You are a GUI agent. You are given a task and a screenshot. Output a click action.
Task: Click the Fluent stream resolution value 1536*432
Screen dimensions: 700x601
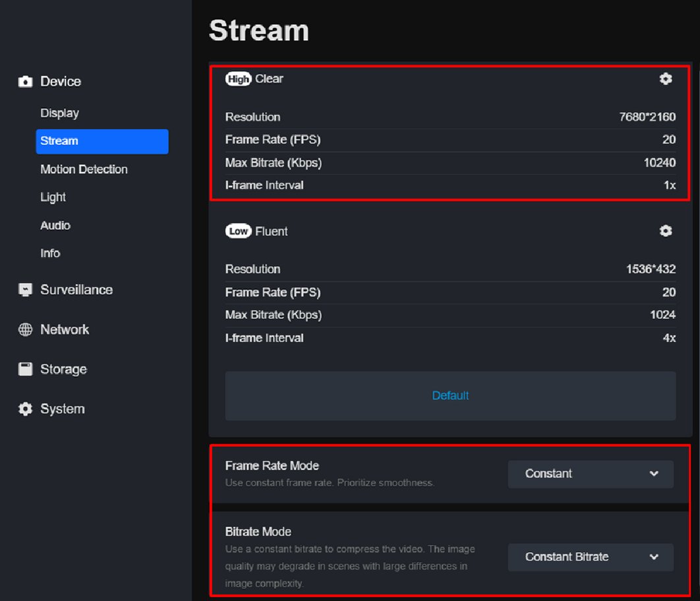pyautogui.click(x=651, y=269)
